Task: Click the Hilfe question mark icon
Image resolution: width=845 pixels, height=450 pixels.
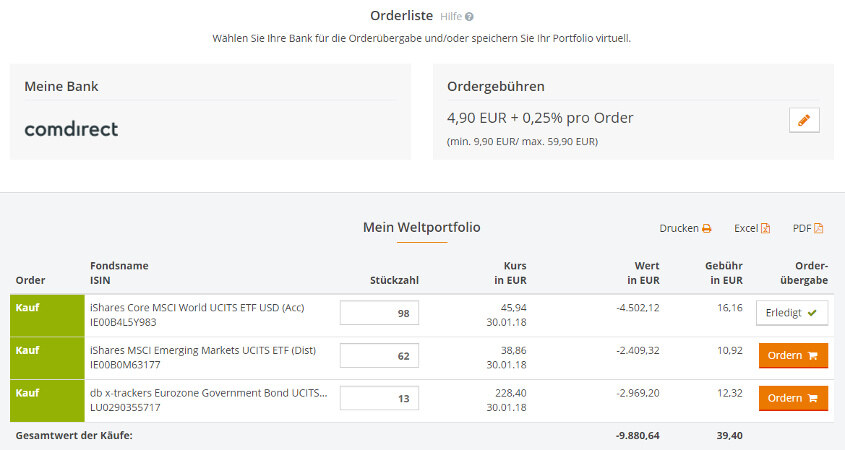Action: 469,17
